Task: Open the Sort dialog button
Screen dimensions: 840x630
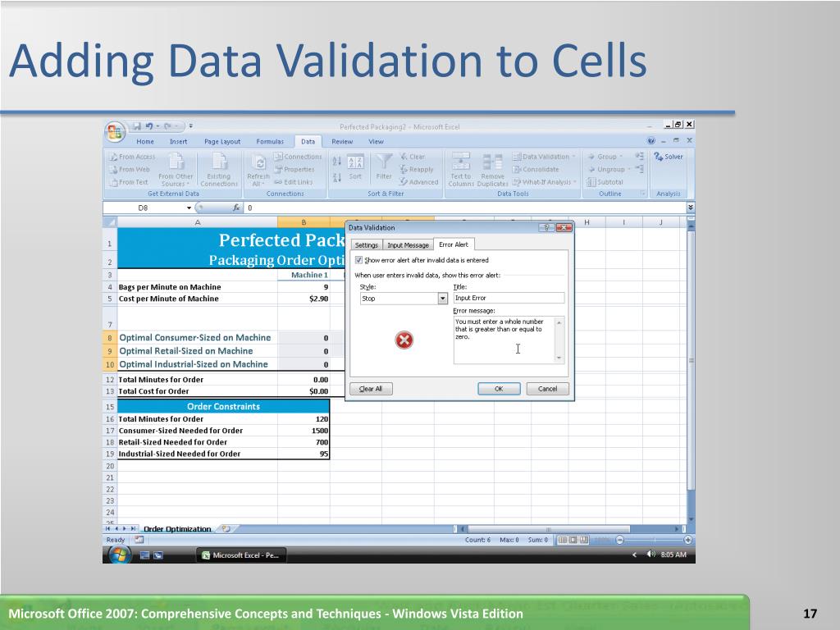Action: (356, 168)
